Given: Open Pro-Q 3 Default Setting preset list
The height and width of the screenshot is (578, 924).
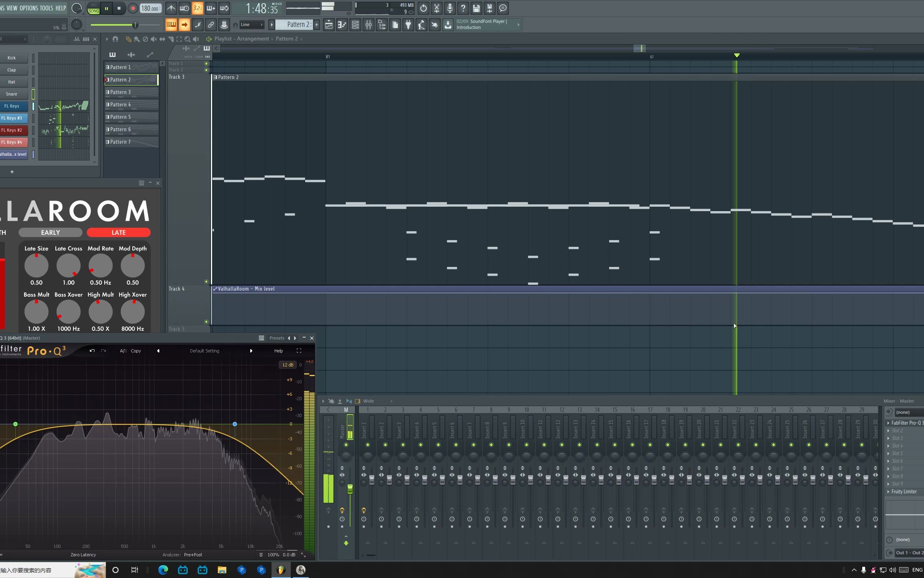Looking at the screenshot, I should (x=205, y=351).
